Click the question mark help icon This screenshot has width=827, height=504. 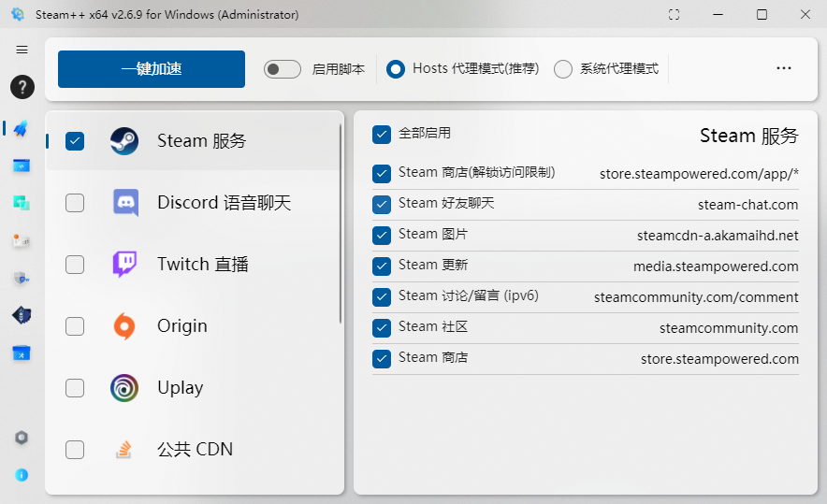pyautogui.click(x=22, y=87)
